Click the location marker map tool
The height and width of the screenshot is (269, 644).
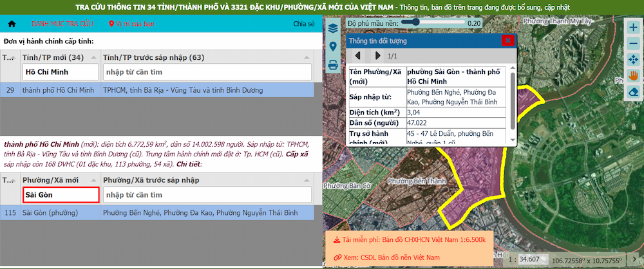tap(333, 46)
